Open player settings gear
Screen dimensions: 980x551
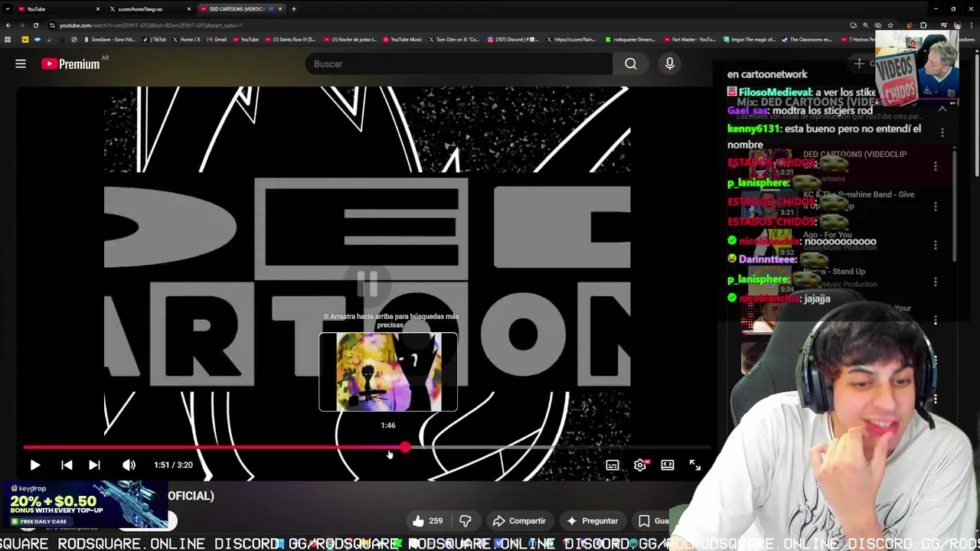pyautogui.click(x=640, y=465)
